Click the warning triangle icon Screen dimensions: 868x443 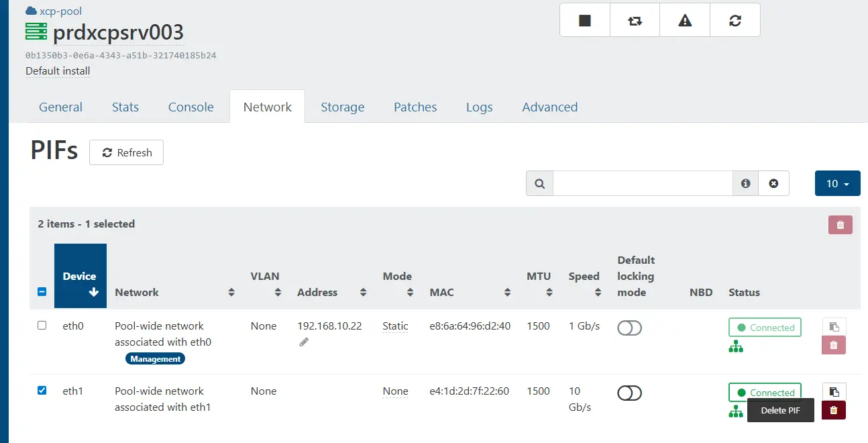[x=684, y=20]
